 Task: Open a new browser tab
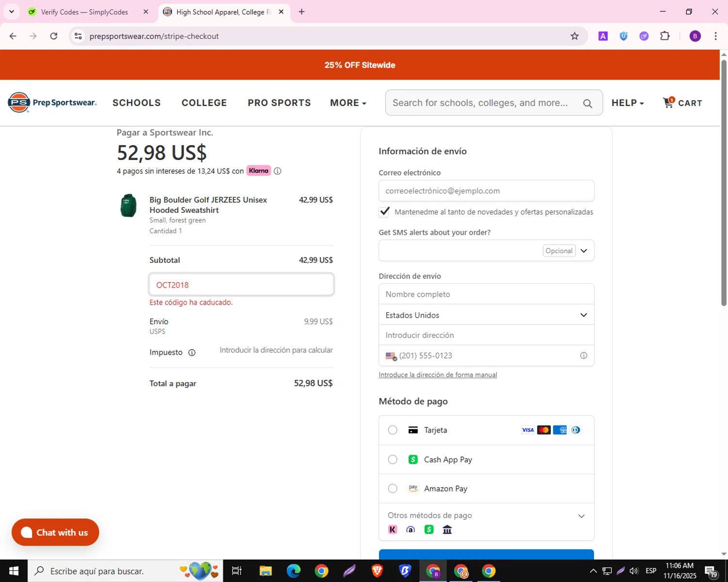(302, 12)
